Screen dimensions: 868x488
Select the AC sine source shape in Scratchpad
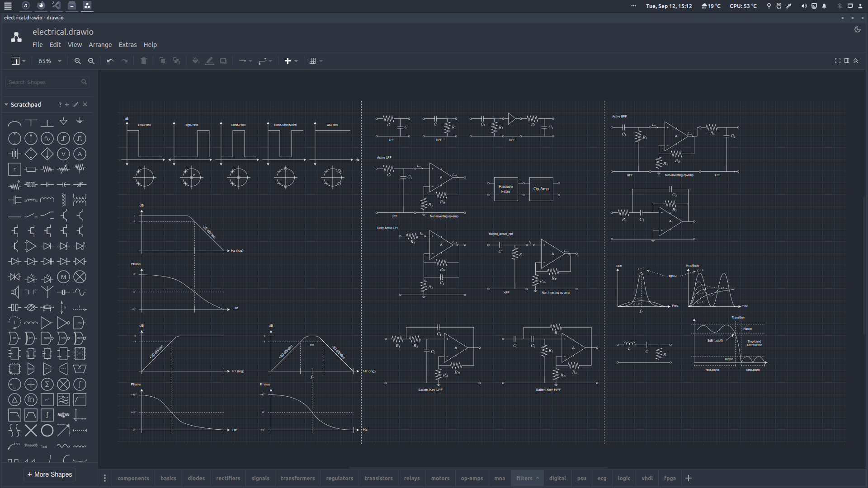47,139
